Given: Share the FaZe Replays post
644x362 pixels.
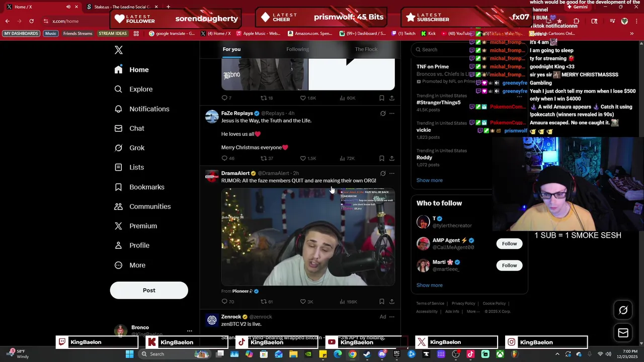Looking at the screenshot, I should pos(392,158).
